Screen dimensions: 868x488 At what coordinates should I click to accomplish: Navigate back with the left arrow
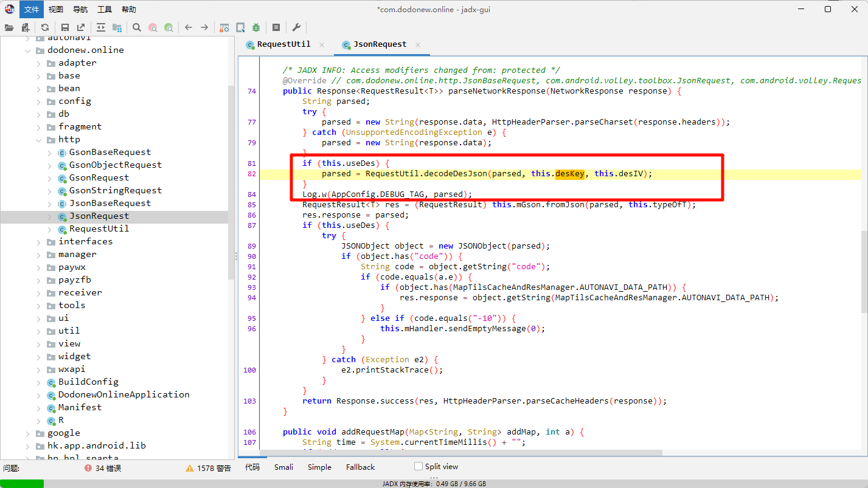189,27
